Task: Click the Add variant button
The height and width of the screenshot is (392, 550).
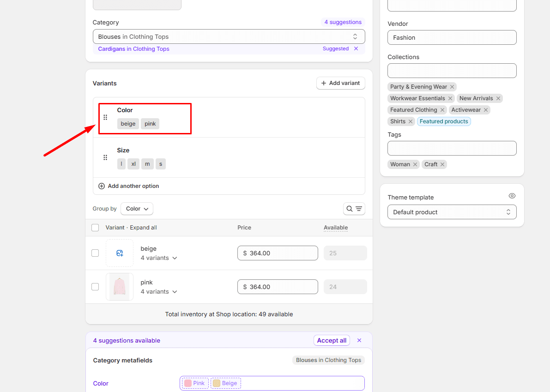Action: click(341, 83)
